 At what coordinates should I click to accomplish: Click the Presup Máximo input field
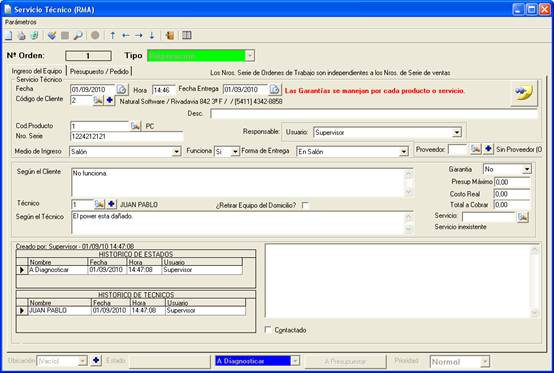512,182
